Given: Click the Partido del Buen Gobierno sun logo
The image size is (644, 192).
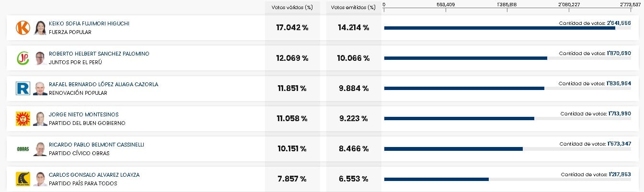Looking at the screenshot, I should [x=23, y=119].
